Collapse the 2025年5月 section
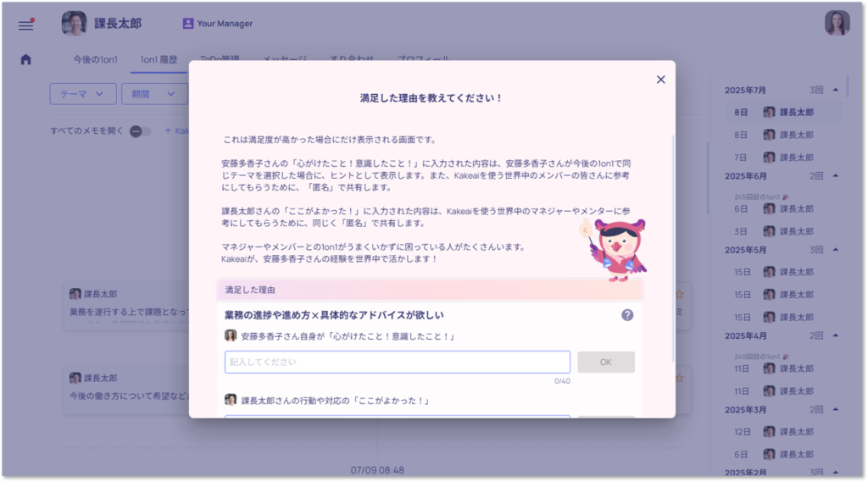This screenshot has height=482, width=868. pos(835,250)
